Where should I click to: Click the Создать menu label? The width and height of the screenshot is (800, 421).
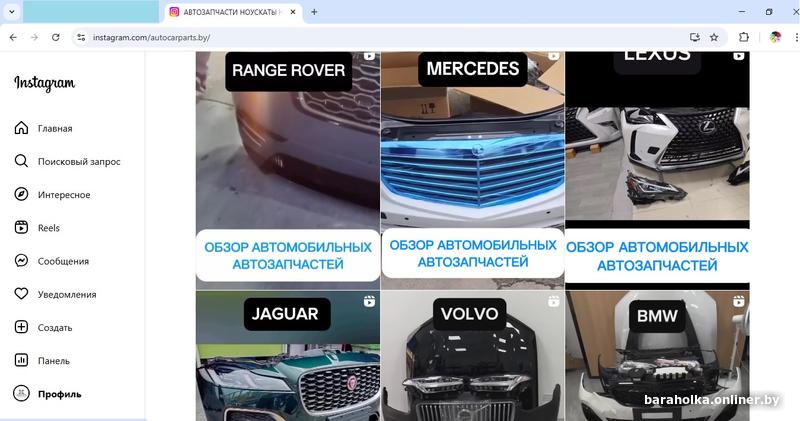55,328
